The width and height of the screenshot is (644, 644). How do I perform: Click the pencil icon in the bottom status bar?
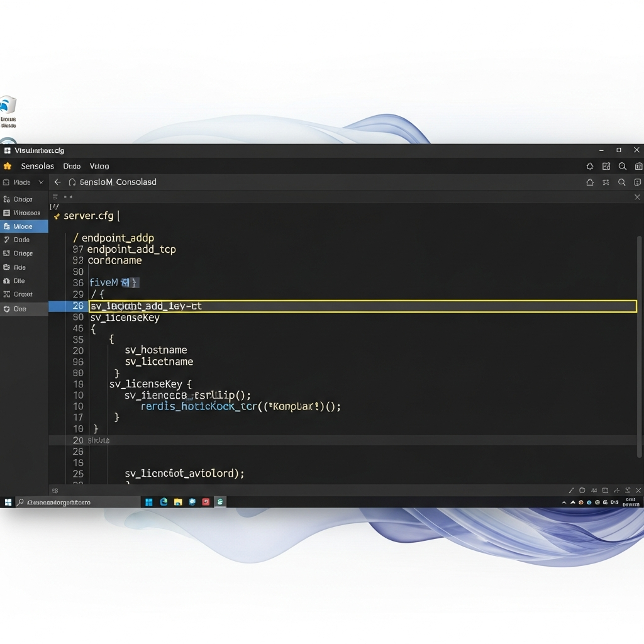[571, 491]
